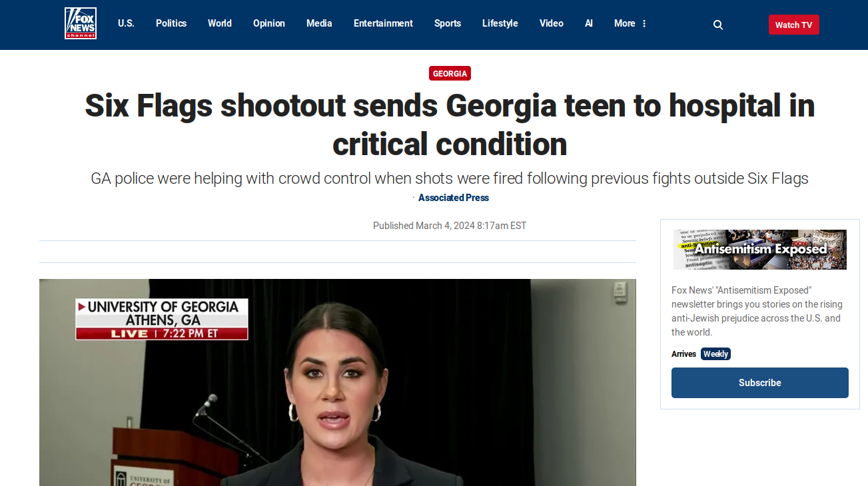The height and width of the screenshot is (486, 868).
Task: Select Video in the navigation bar
Action: coord(552,23)
